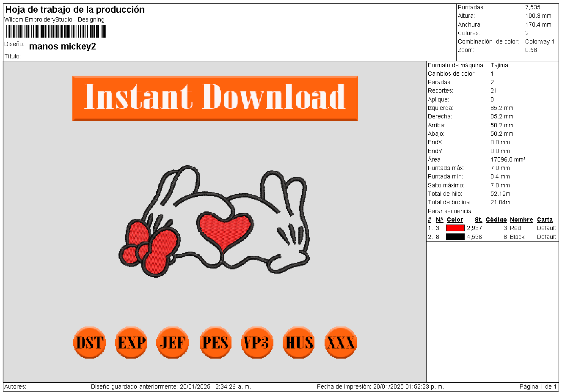This screenshot has width=562, height=392.
Task: Click the "Nombre" column header
Action: [x=521, y=219]
